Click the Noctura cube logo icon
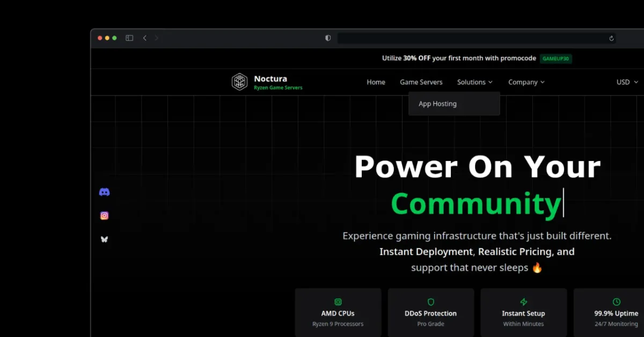Screen dimensions: 644x337 [239, 82]
